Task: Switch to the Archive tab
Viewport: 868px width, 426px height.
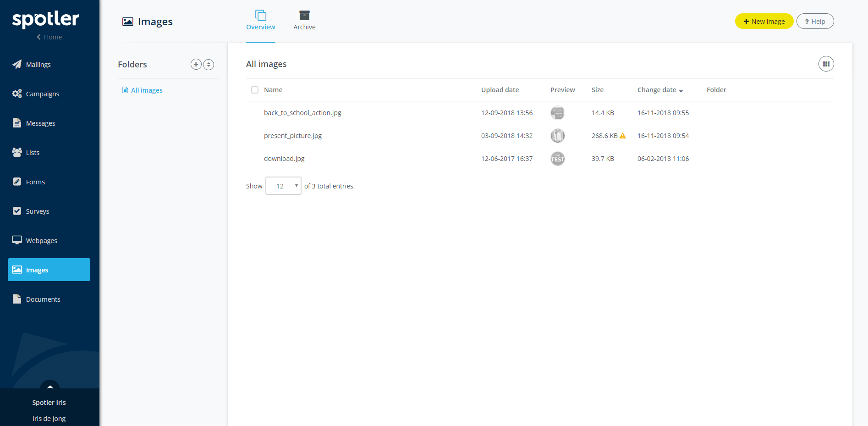Action: click(304, 21)
